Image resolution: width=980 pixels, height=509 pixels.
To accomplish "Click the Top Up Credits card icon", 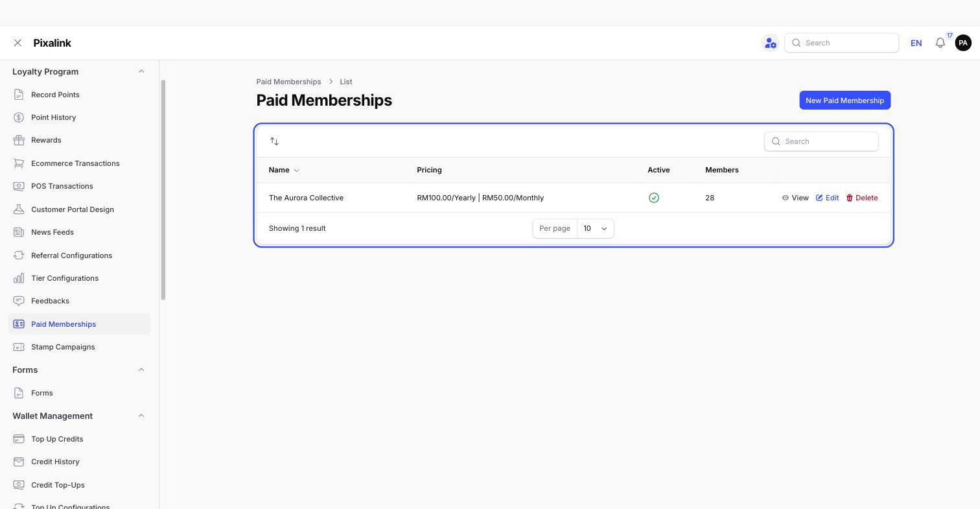I will pos(19,439).
